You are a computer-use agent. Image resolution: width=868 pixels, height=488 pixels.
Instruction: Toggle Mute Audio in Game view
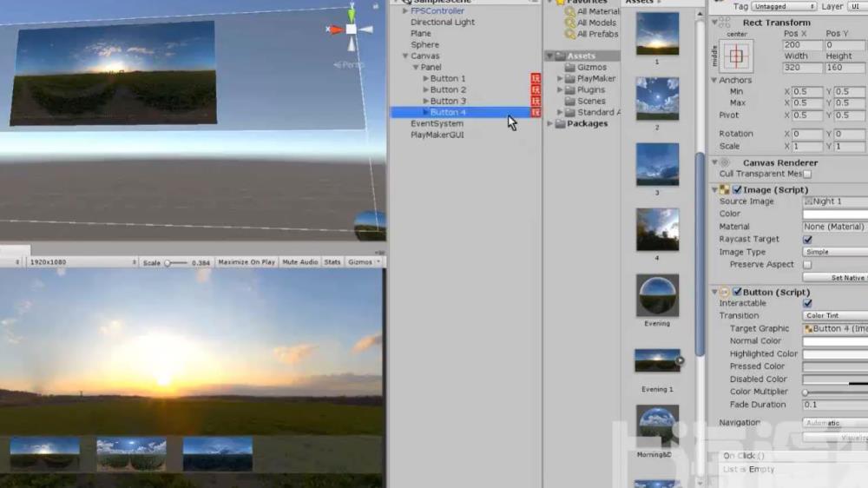pyautogui.click(x=300, y=262)
